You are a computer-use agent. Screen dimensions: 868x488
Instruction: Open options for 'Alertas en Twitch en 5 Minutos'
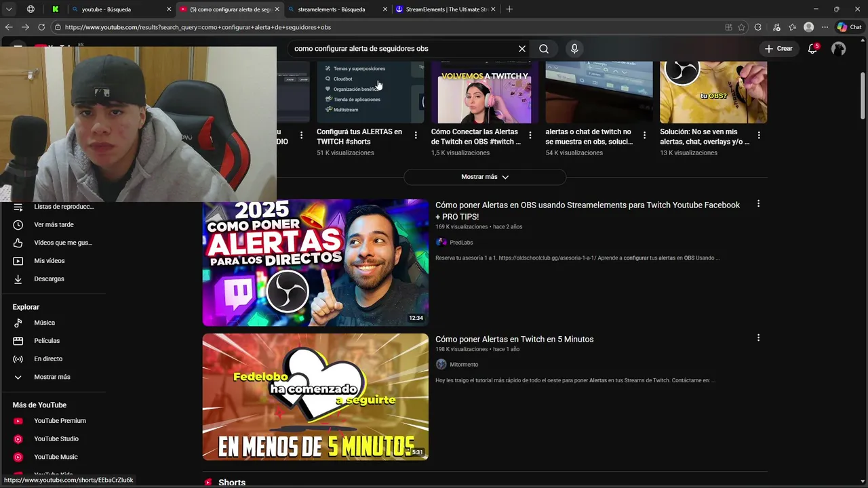(x=758, y=338)
